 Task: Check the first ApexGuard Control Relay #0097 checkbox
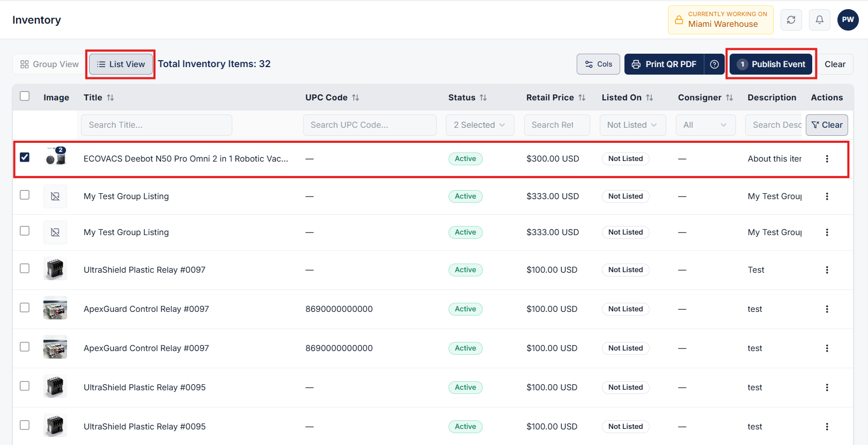click(x=25, y=308)
